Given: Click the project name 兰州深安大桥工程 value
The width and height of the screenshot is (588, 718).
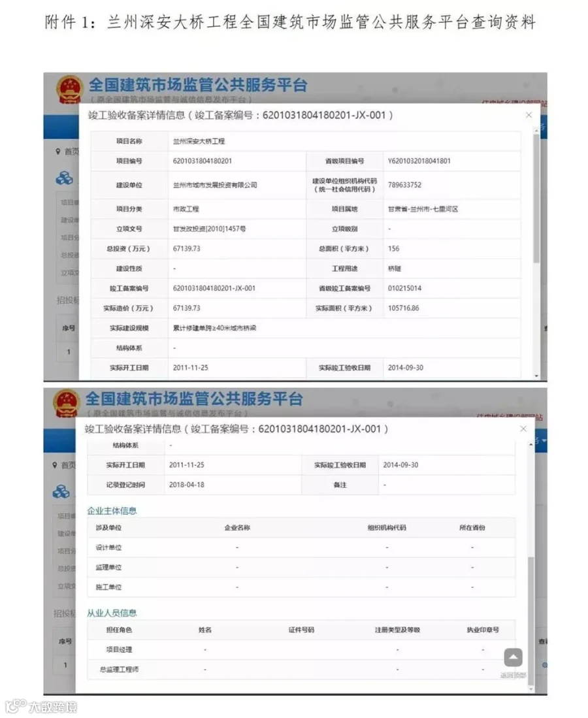Looking at the screenshot, I should pyautogui.click(x=199, y=141).
